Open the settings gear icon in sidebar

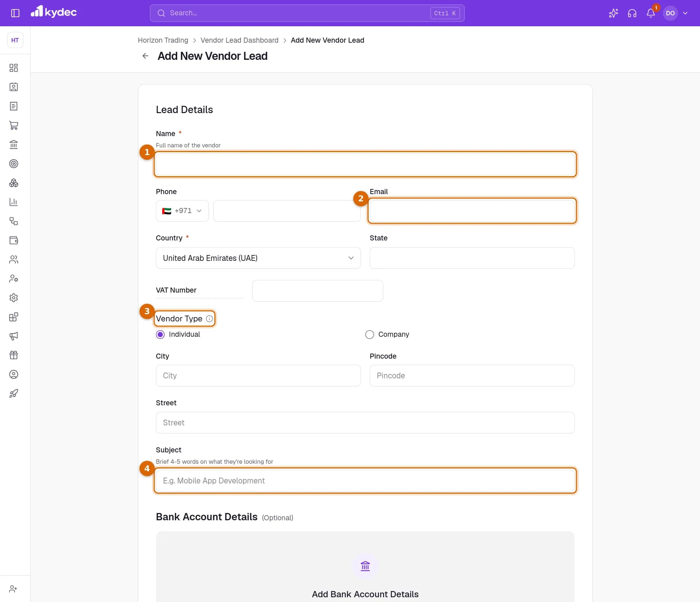point(13,298)
